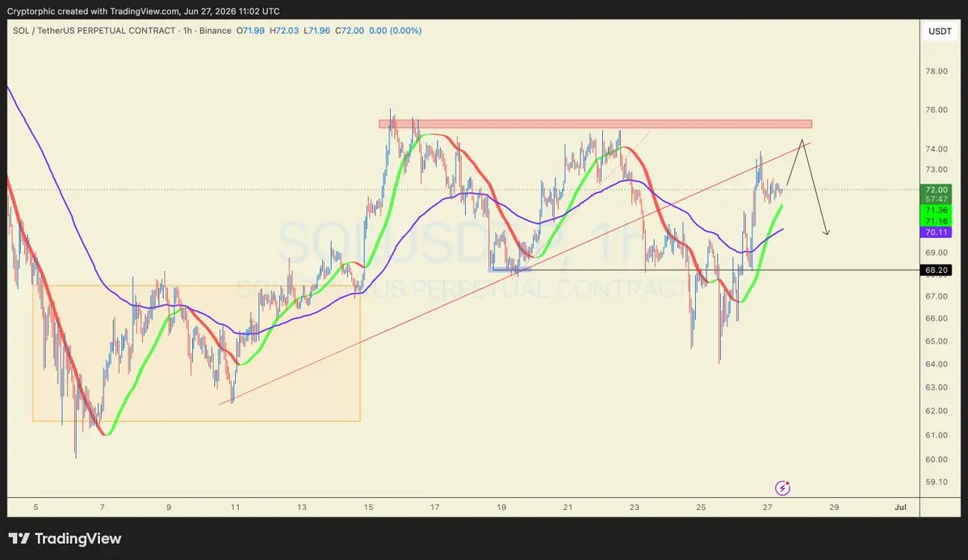The width and height of the screenshot is (968, 560).
Task: Click the 61.00 price axis label
Action: 936,436
